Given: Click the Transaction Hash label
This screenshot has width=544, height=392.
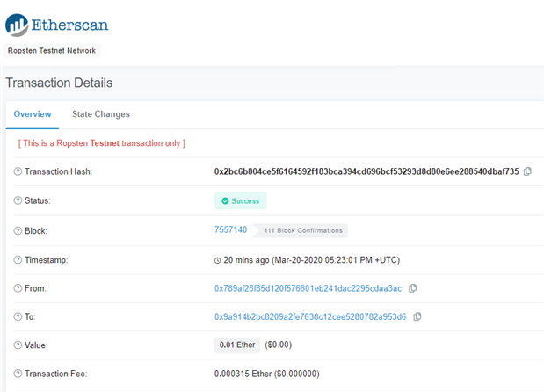Looking at the screenshot, I should pyautogui.click(x=58, y=171).
